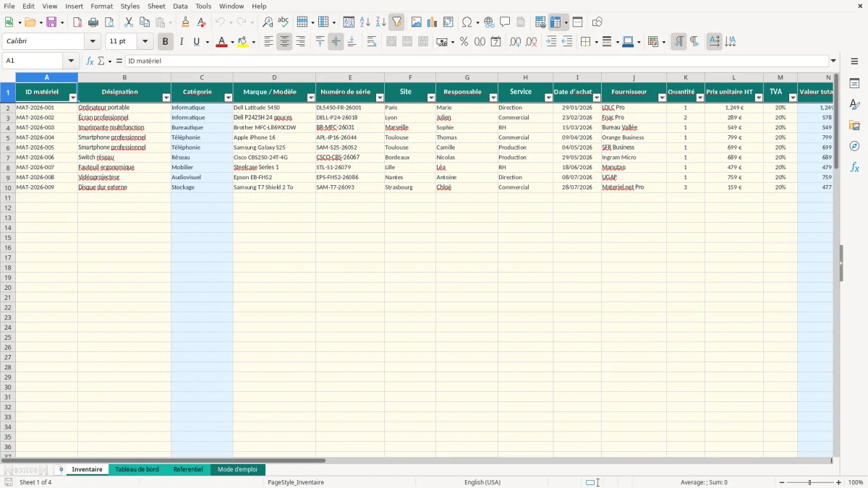Toggle Print Preview icon
Viewport: 868px width, 488px height.
pos(109,22)
